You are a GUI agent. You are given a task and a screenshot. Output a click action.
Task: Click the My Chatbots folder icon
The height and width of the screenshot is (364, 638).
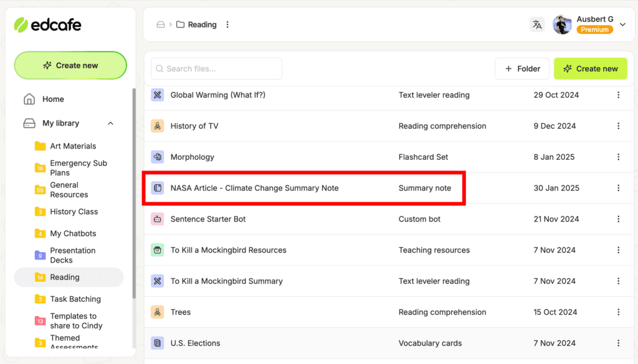click(40, 233)
